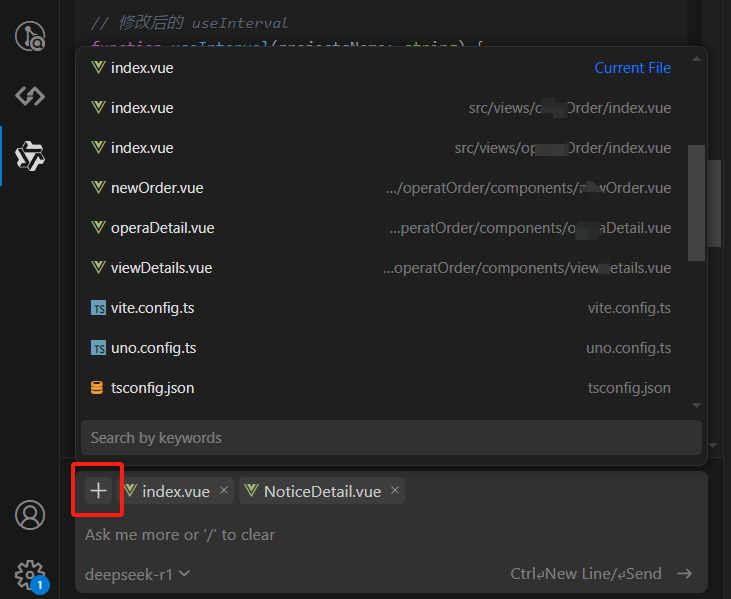Click the file list scroll up arrow
Image resolution: width=731 pixels, height=599 pixels.
pyautogui.click(x=696, y=59)
